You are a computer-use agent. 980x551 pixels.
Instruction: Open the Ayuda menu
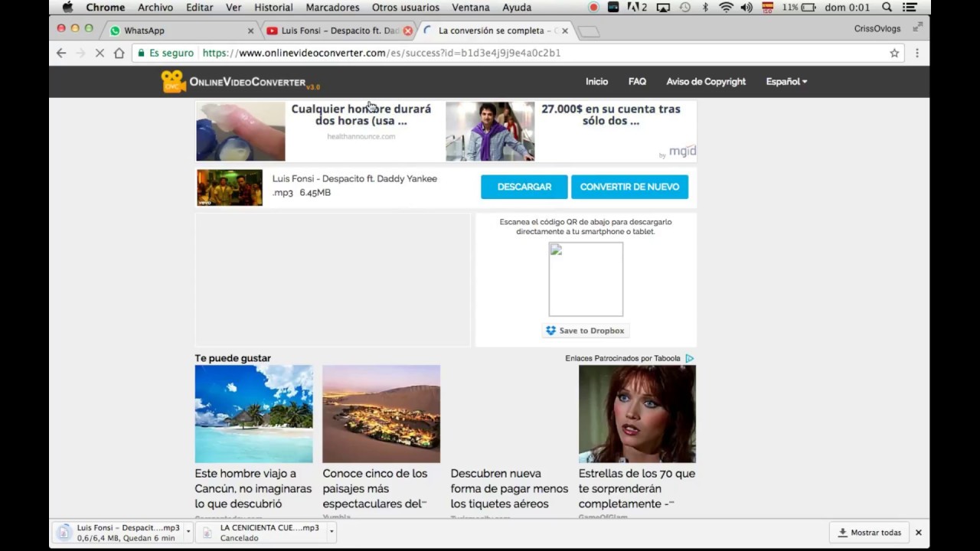[x=517, y=7]
